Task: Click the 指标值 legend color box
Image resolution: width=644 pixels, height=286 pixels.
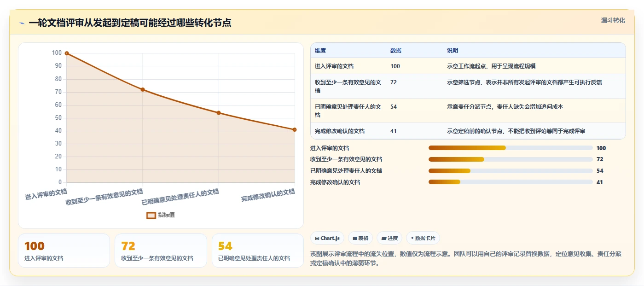Action: tap(151, 215)
